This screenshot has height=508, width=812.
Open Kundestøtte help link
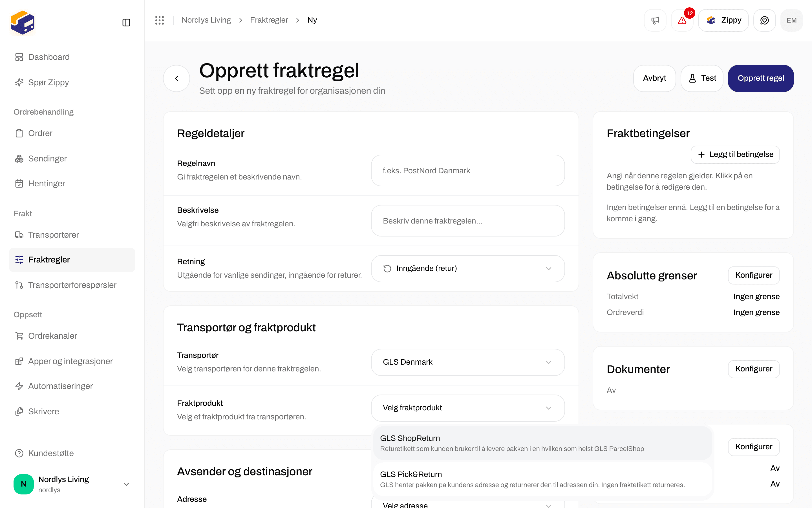click(x=72, y=453)
